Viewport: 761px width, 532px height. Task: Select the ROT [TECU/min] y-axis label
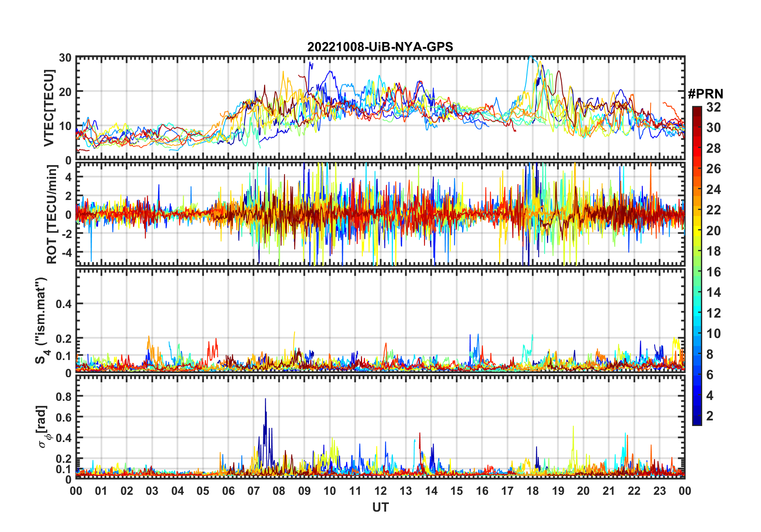point(52,214)
